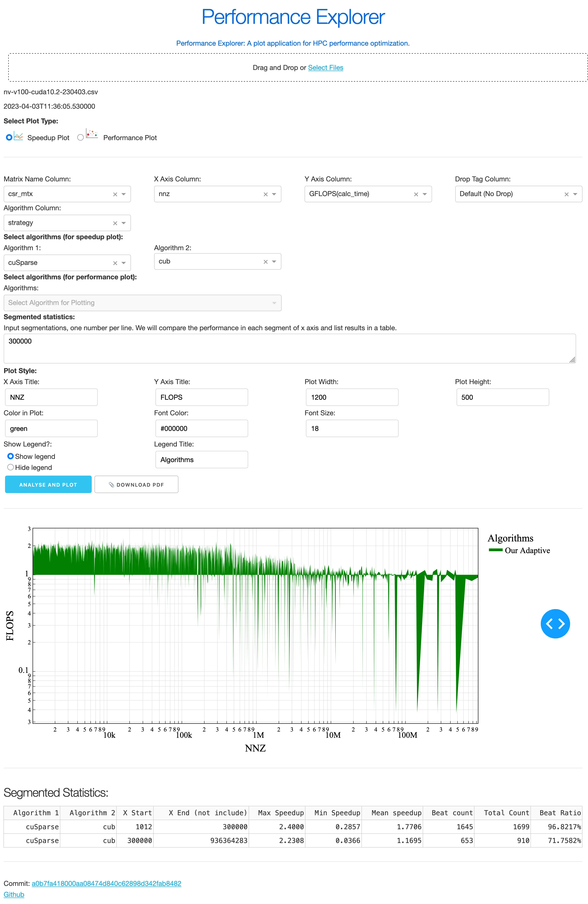Clear the cub Algorithm 2 selection
This screenshot has width=588, height=904.
pos(266,262)
